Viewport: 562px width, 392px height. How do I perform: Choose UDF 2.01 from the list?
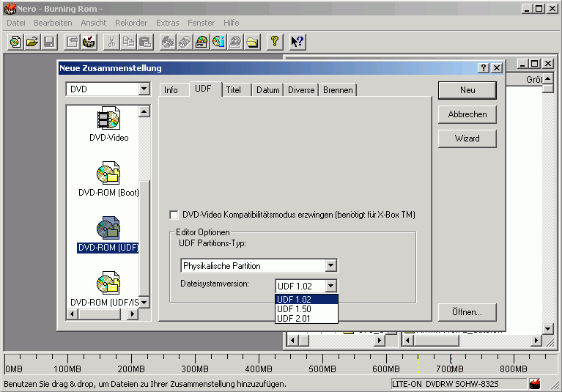tap(306, 318)
